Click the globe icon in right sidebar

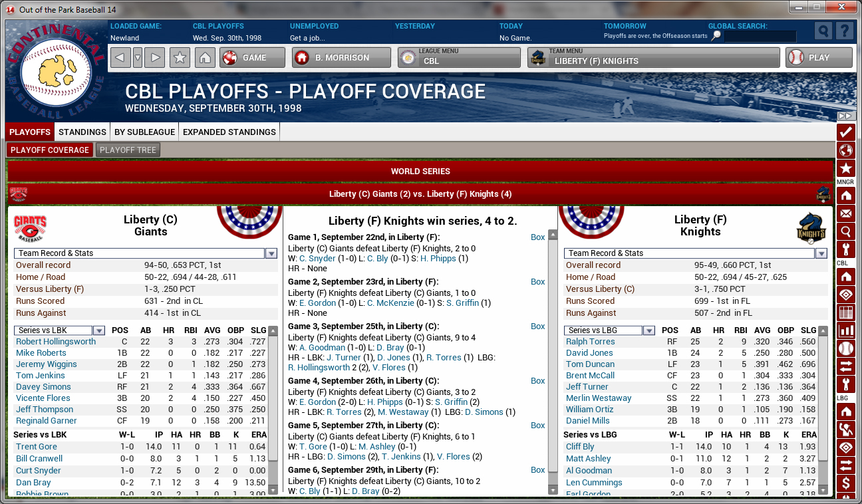pos(845,150)
